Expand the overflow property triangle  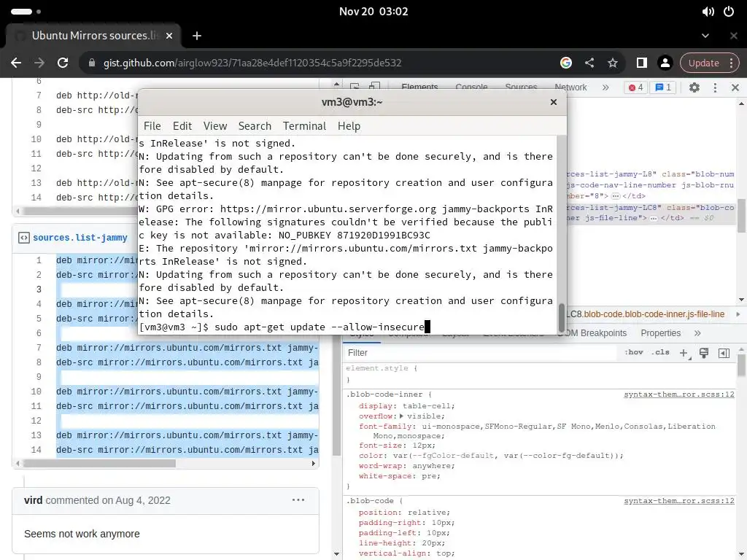click(402, 416)
